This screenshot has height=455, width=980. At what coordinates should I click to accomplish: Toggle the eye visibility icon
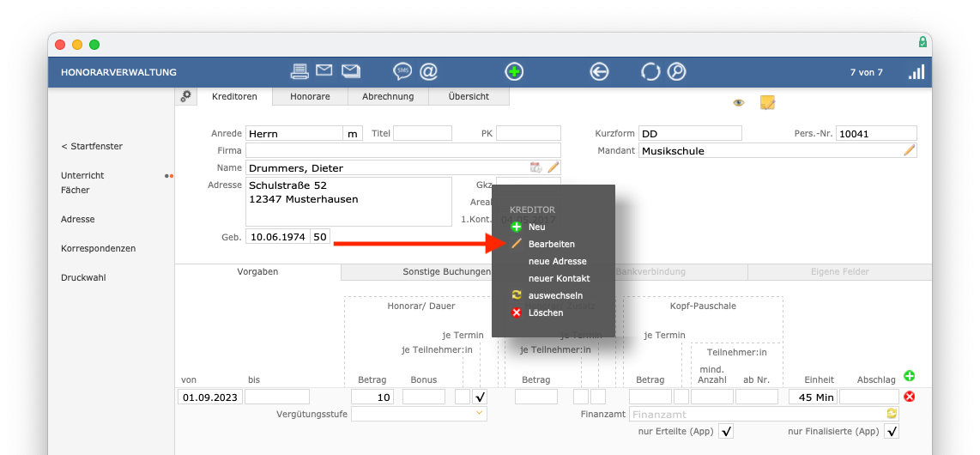(x=739, y=102)
